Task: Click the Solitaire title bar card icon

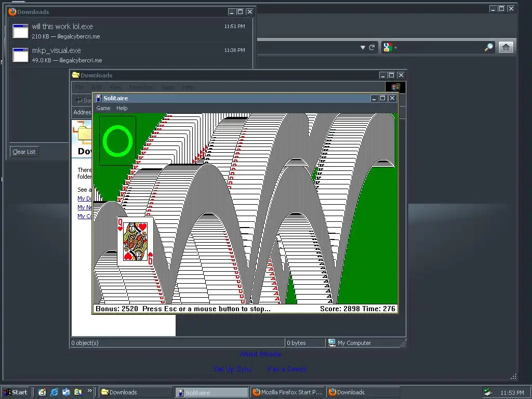Action: coord(99,98)
